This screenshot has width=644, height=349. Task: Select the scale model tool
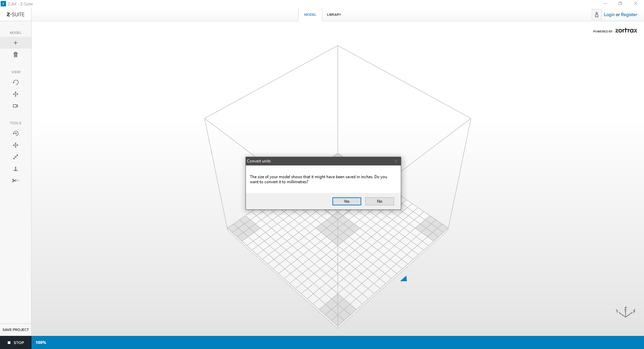pos(15,157)
